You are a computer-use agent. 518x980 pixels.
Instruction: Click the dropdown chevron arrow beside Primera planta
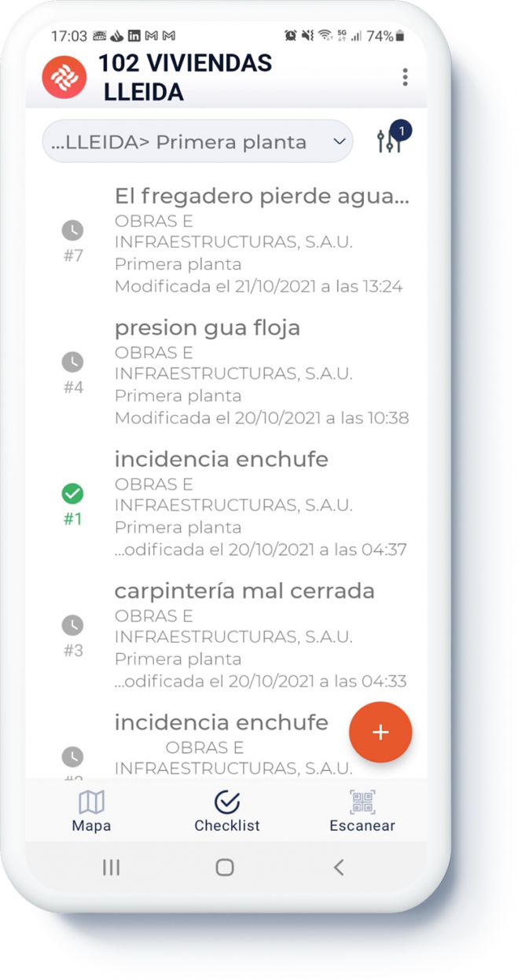click(339, 141)
